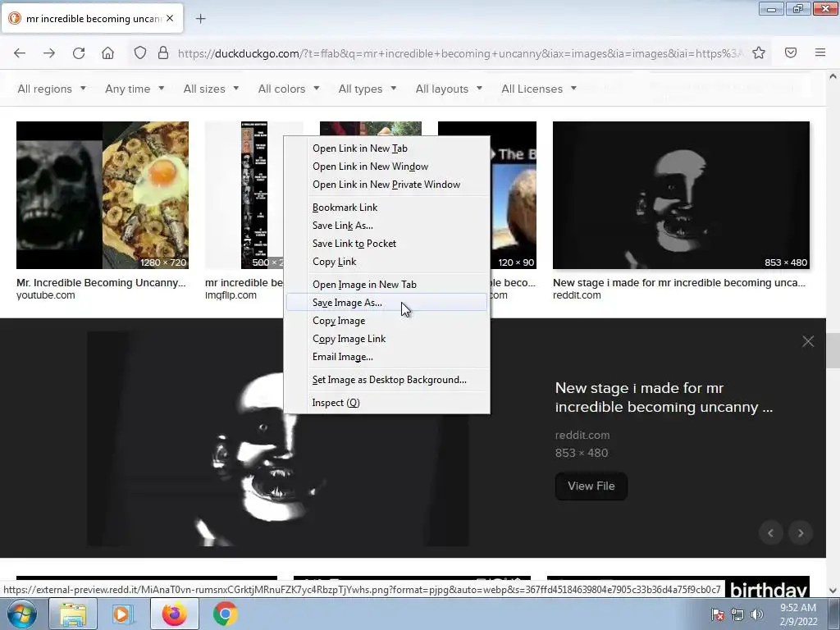Save page to Pocket icon

click(x=791, y=53)
